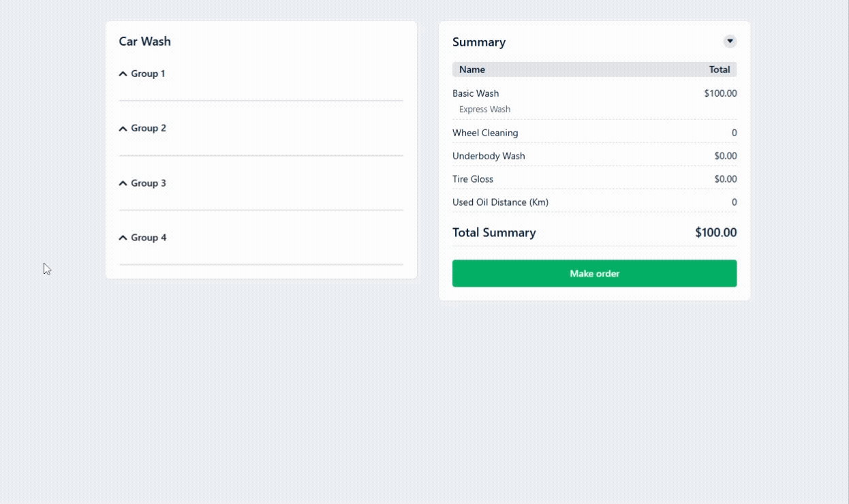Click the Total Summary label
Viewport: 849px width, 504px height.
coord(494,232)
